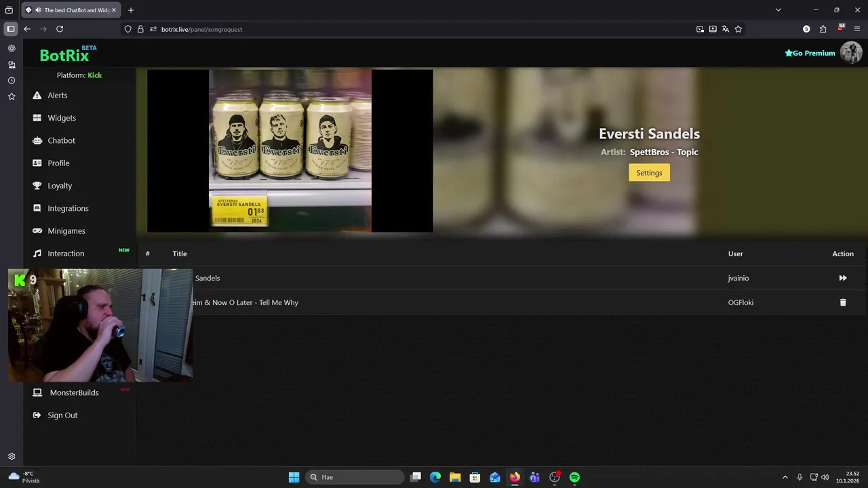Select the Kick platform label
This screenshot has width=868, height=488.
coord(95,75)
